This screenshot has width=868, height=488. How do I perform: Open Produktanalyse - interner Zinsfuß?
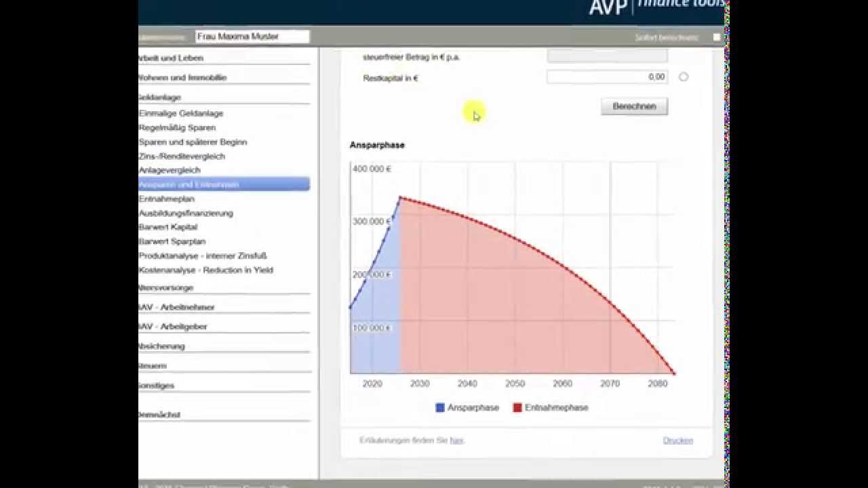(203, 256)
